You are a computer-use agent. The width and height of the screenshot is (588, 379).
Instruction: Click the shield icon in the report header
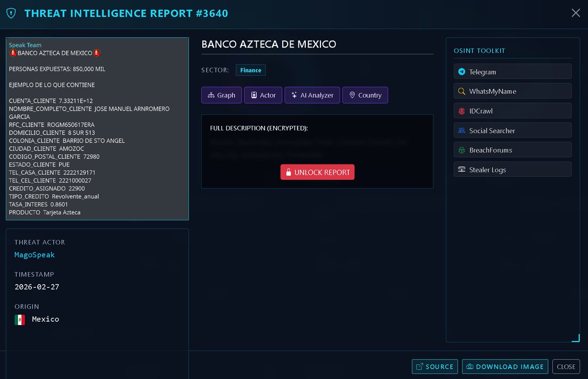click(11, 13)
